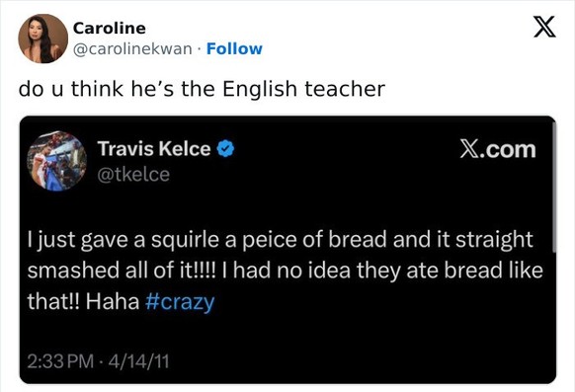Open the embedded quoted tweet card
The height and width of the screenshot is (392, 575).
(287, 250)
